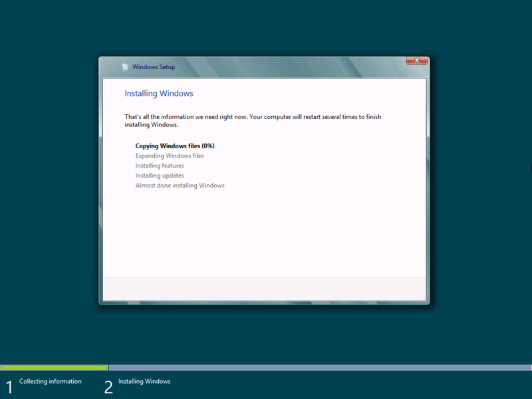Screen dimensions: 532x399
Task: Select the Installing features step
Action: [x=160, y=166]
